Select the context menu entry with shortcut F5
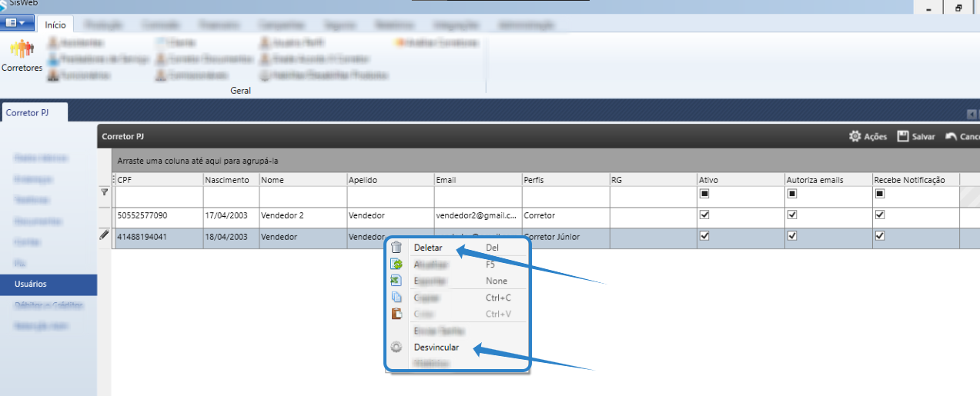 point(457,264)
